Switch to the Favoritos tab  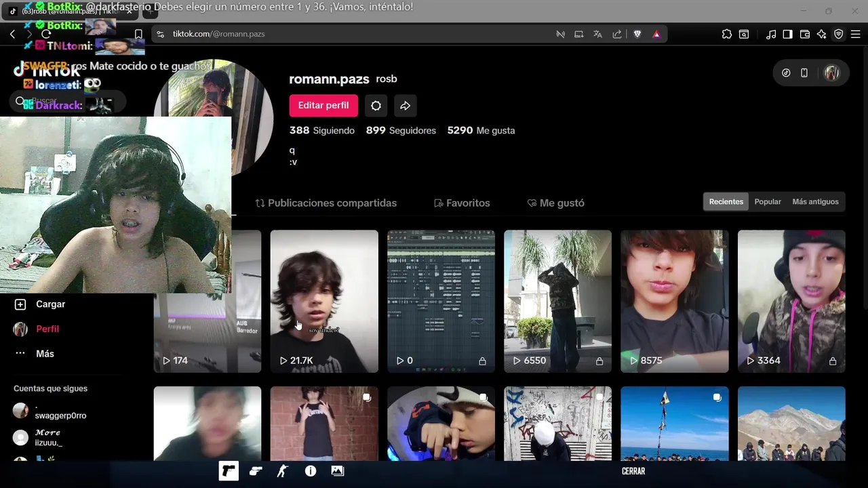462,203
